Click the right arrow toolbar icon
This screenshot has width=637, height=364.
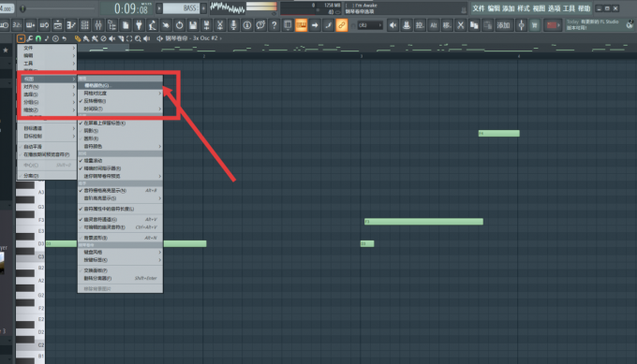[315, 25]
